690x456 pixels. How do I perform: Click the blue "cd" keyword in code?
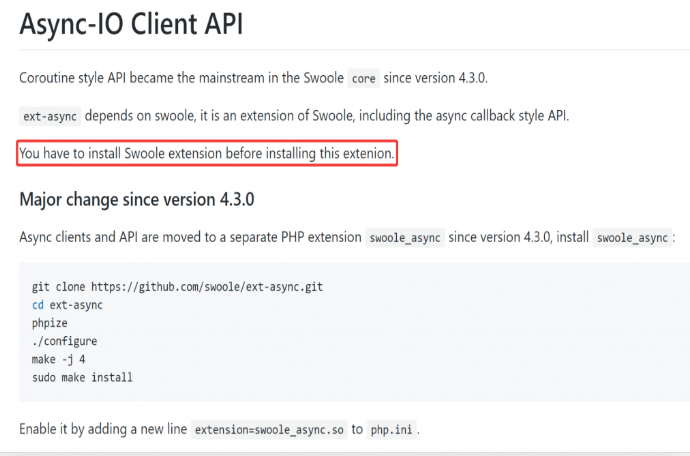coord(38,305)
